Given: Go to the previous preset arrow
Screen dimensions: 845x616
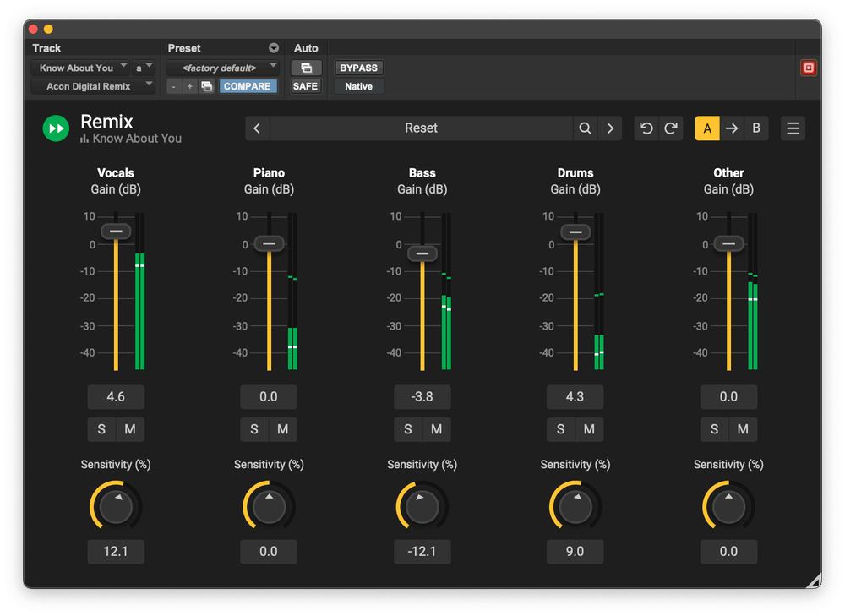Looking at the screenshot, I should click(x=257, y=128).
